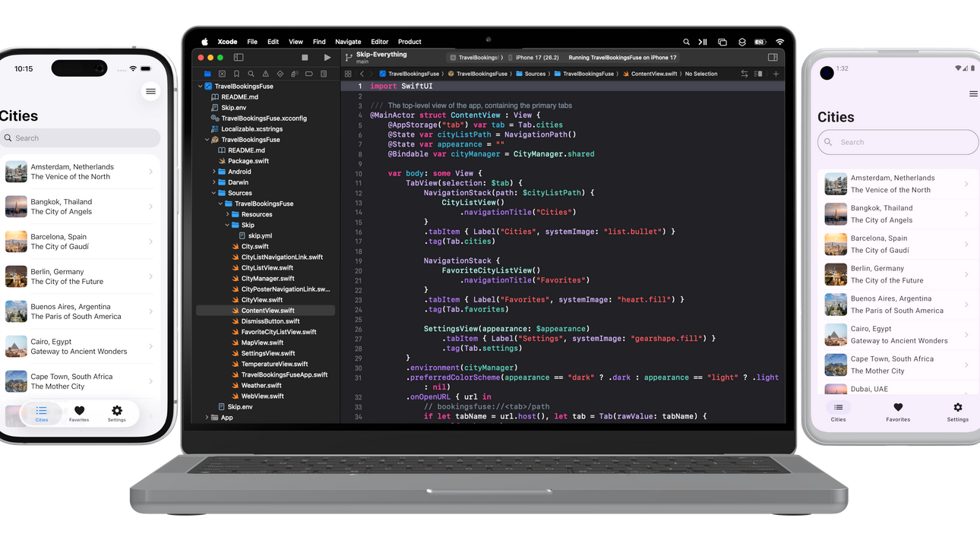This screenshot has width=980, height=543.
Task: Stop the running TravelBookingsFuse app
Action: click(305, 58)
